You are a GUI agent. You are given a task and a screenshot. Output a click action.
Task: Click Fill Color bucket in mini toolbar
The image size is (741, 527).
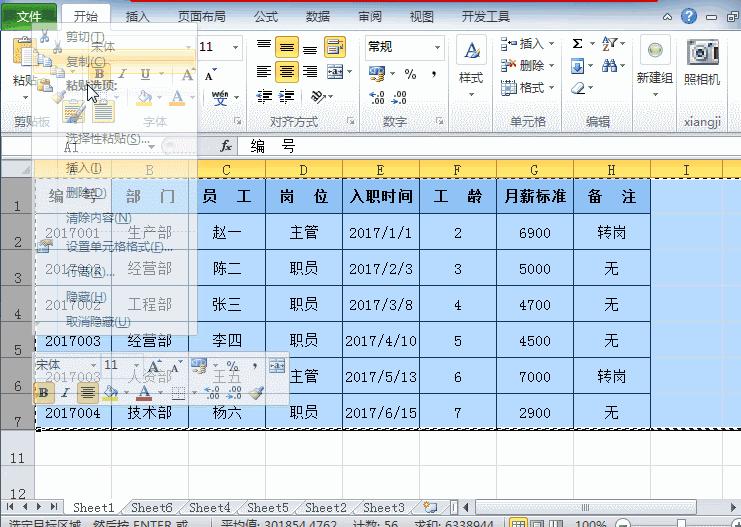point(110,392)
